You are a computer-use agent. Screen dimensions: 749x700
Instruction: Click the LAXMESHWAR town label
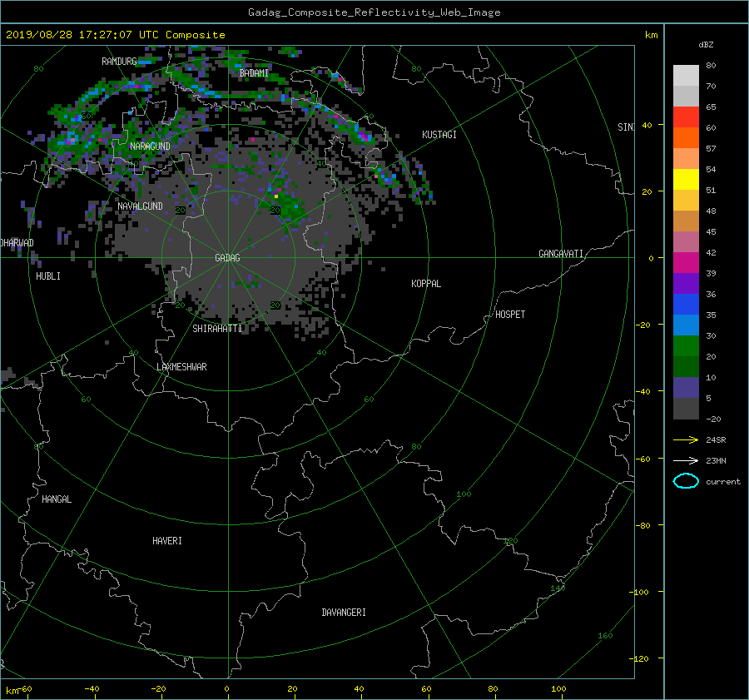coord(181,367)
